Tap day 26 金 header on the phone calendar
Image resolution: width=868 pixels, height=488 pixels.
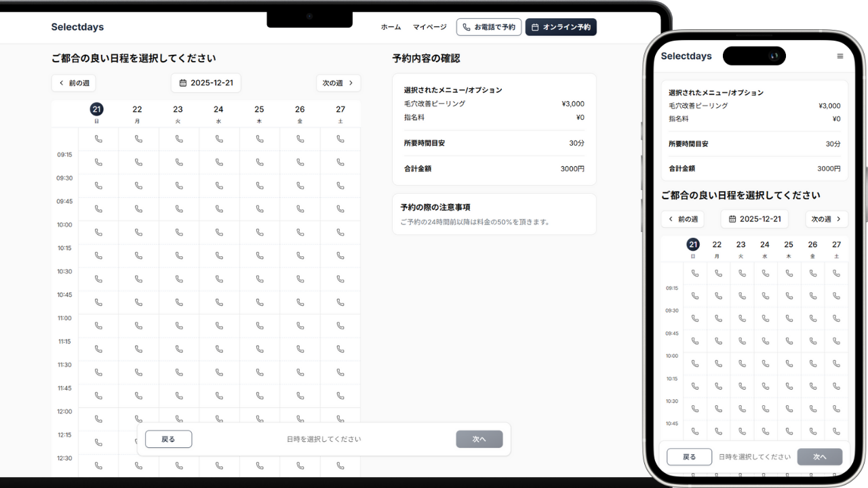tap(812, 249)
